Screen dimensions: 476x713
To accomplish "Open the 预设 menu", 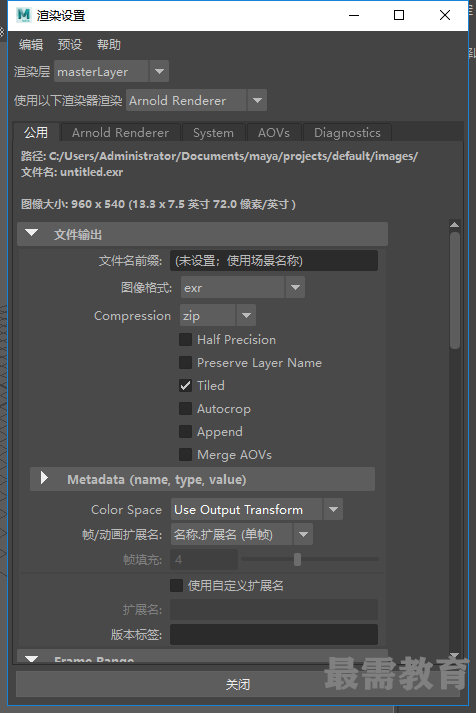I will [70, 45].
